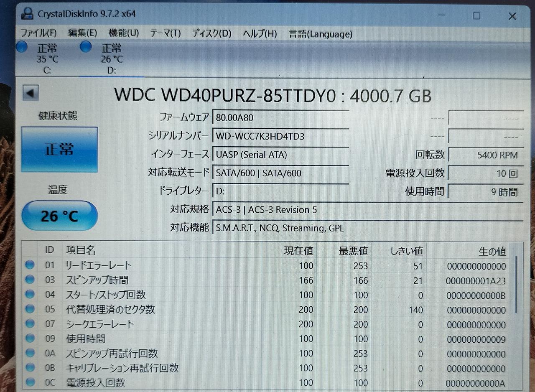Click the disk title WDC WD40PURZ-85TTDY0
The image size is (535, 392).
tap(225, 96)
